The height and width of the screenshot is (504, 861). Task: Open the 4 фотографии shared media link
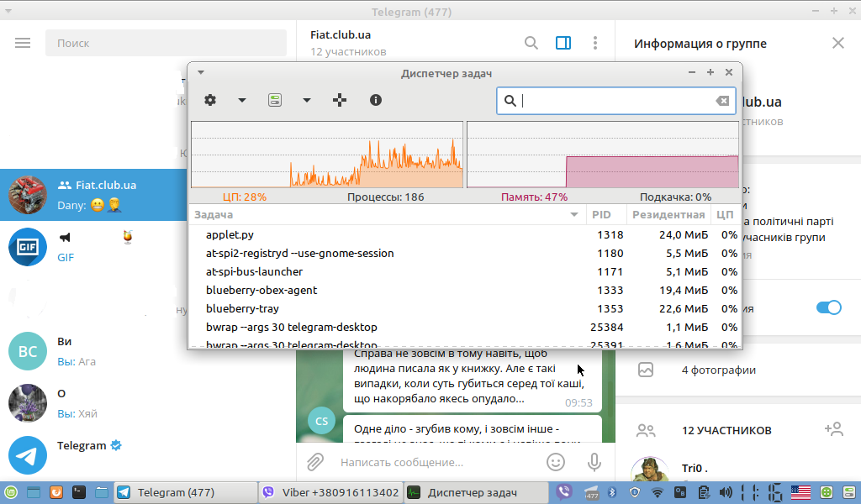(x=718, y=370)
